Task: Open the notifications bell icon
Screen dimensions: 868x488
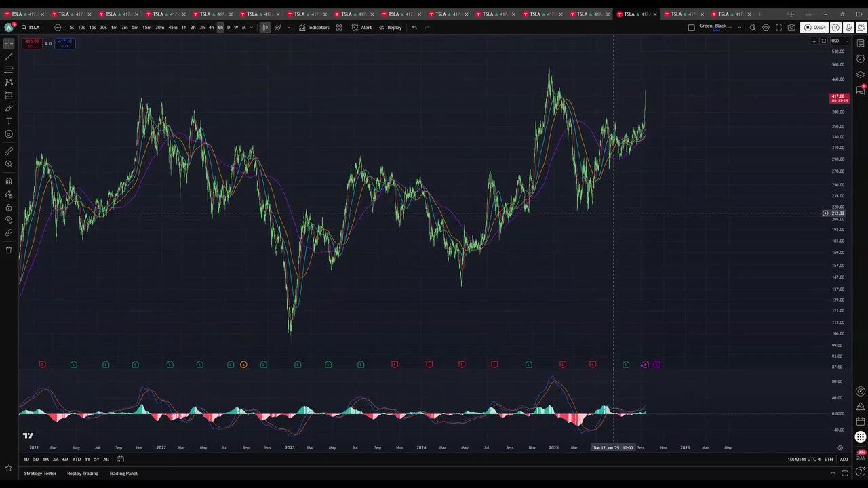Action: tap(861, 454)
